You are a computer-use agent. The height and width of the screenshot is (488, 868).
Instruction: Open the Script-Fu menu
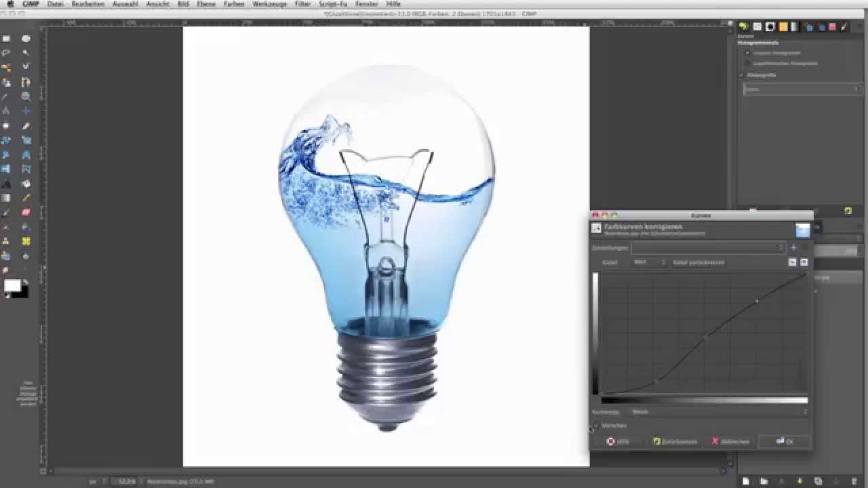click(x=332, y=4)
